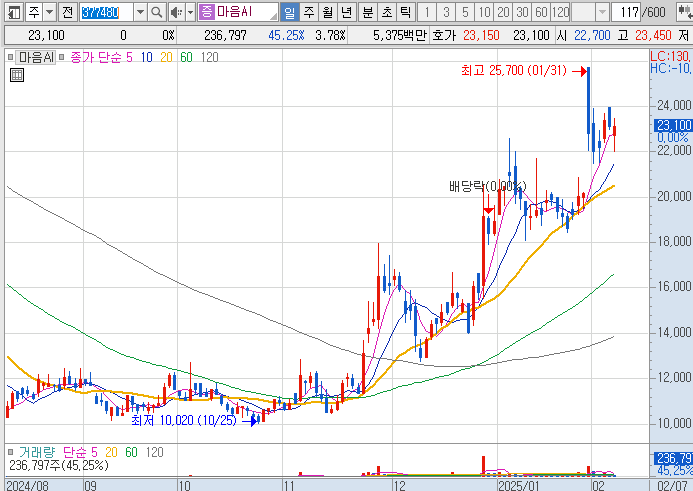This screenshot has width=693, height=491.
Task: Click the blue 10 moving average legend
Action: click(x=147, y=57)
